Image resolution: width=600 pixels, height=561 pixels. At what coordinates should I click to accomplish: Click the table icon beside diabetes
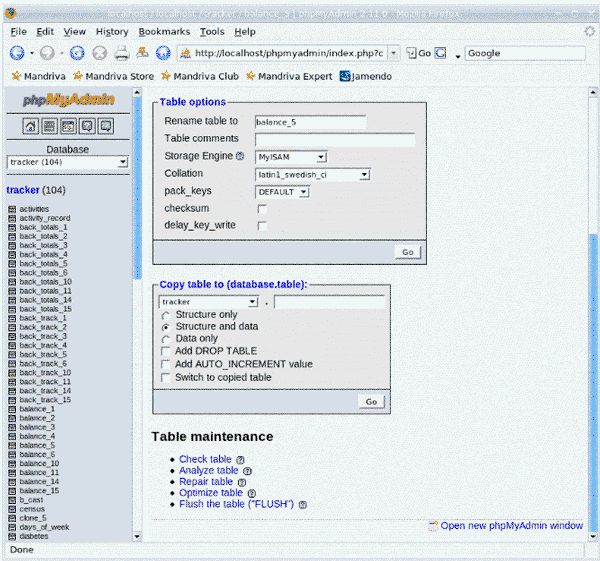(12, 536)
